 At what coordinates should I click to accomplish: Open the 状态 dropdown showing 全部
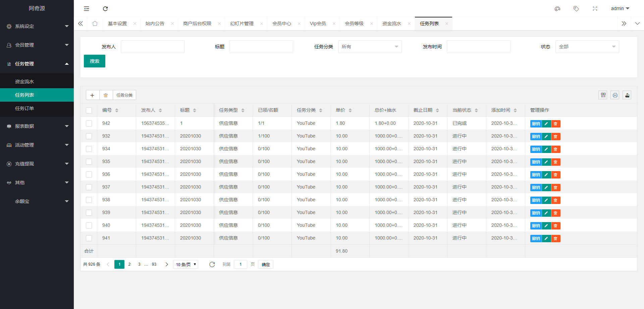coord(587,47)
